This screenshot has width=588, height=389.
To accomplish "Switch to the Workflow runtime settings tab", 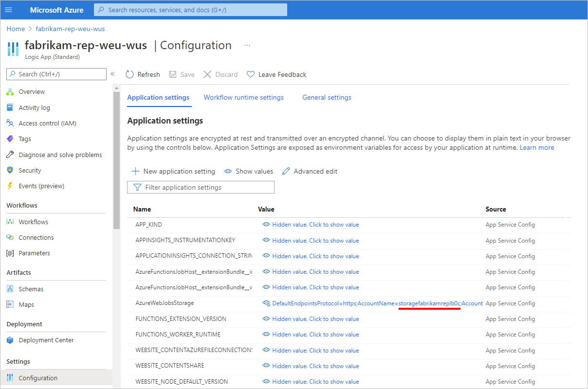I will 243,97.
